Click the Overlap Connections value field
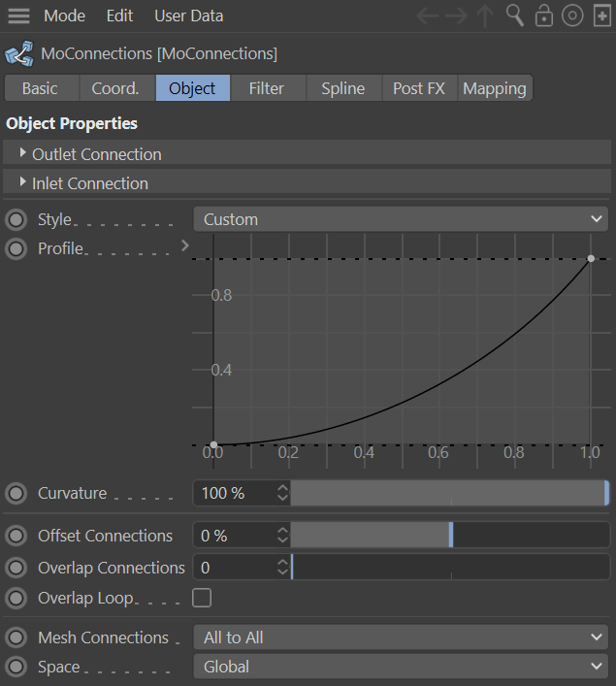This screenshot has width=616, height=686. [x=233, y=568]
